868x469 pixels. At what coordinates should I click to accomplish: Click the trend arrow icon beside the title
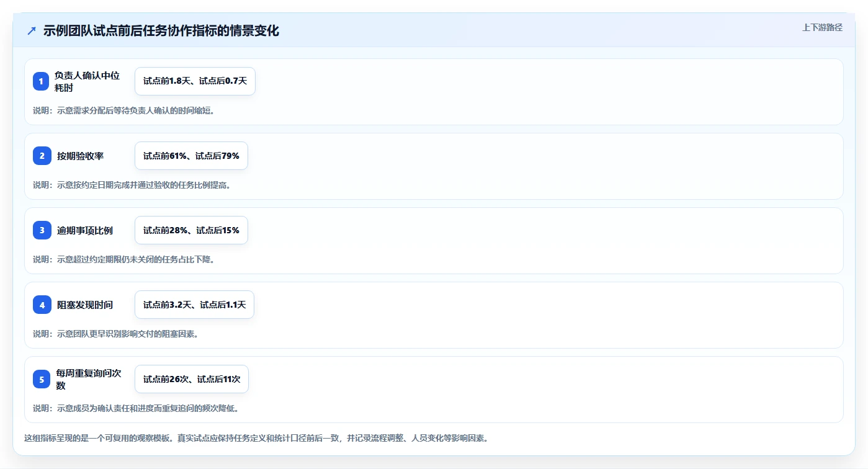pos(32,31)
